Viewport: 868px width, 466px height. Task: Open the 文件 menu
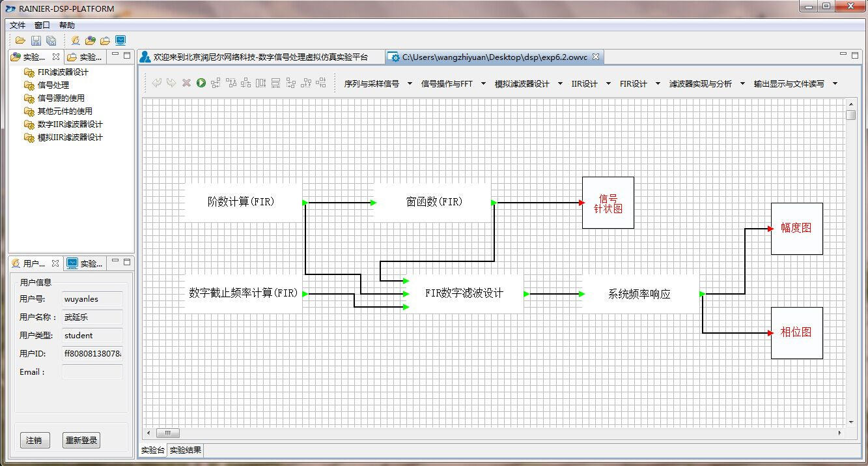(x=18, y=25)
